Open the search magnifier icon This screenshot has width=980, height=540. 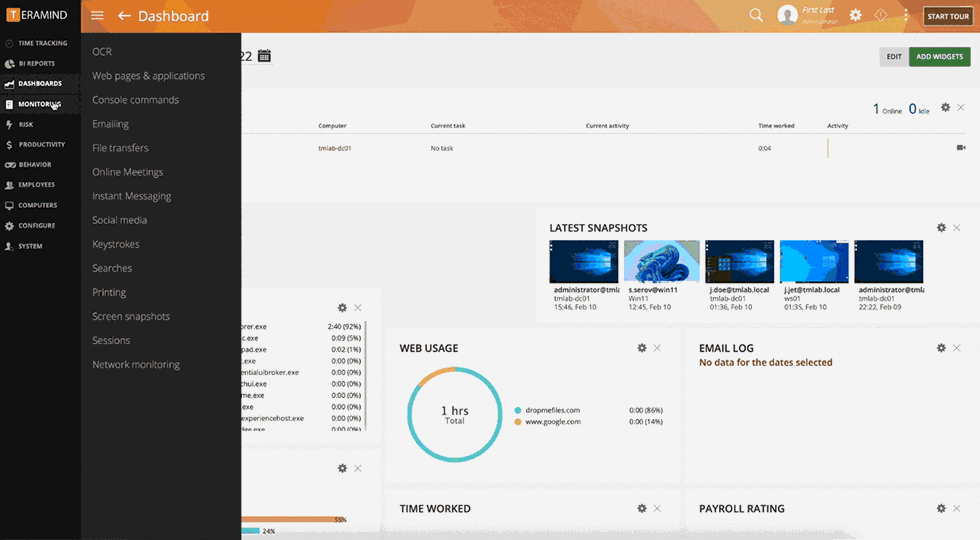(756, 15)
